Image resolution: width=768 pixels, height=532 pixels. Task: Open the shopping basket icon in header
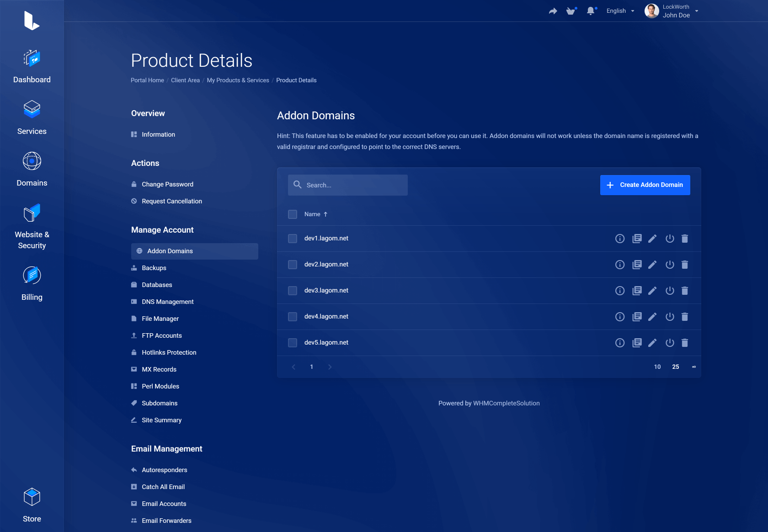pyautogui.click(x=571, y=11)
